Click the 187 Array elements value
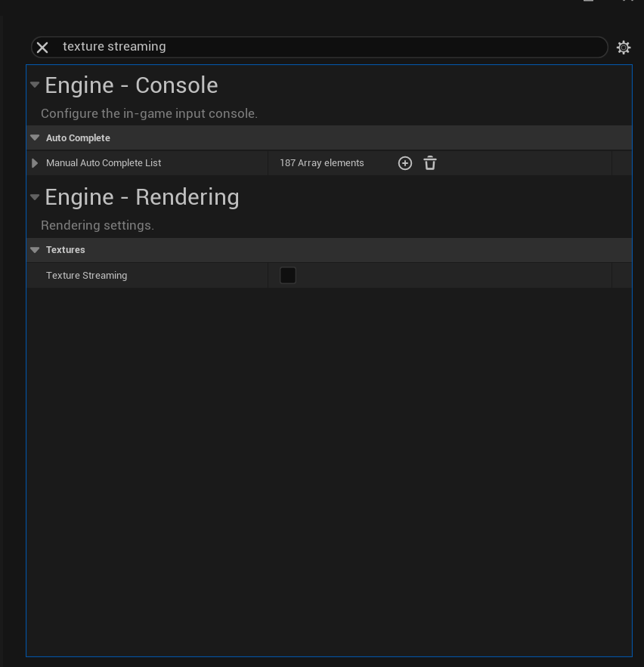Viewport: 644px width, 667px height. [x=322, y=163]
